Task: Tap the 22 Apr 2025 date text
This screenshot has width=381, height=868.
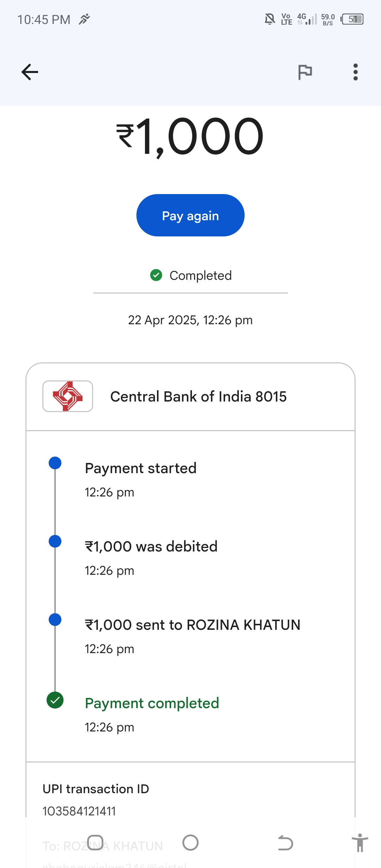Action: point(190,320)
